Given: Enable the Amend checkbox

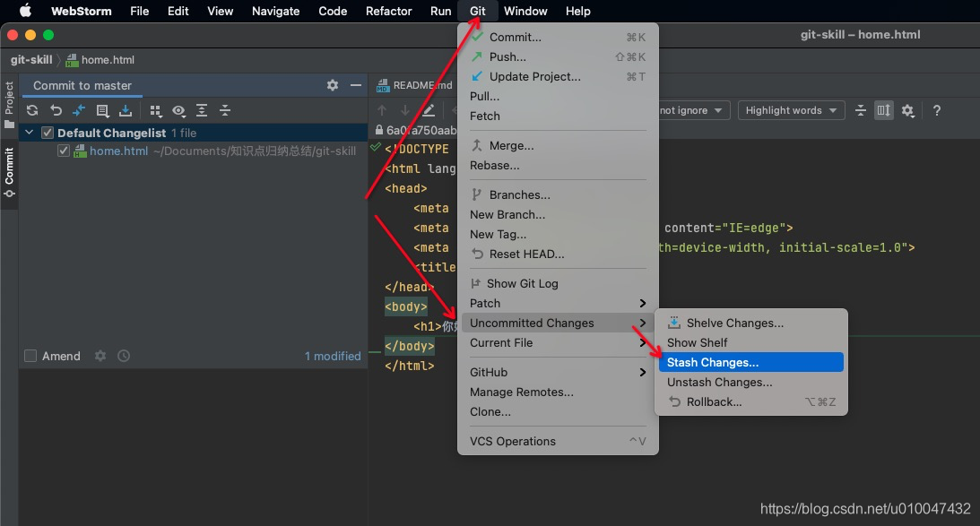Looking at the screenshot, I should coord(30,356).
